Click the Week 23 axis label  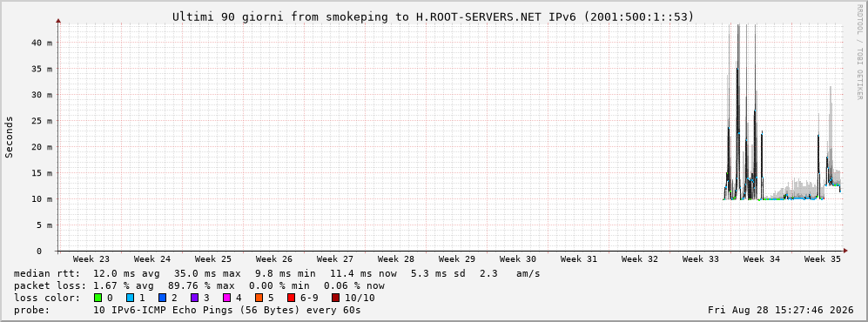pyautogui.click(x=91, y=259)
